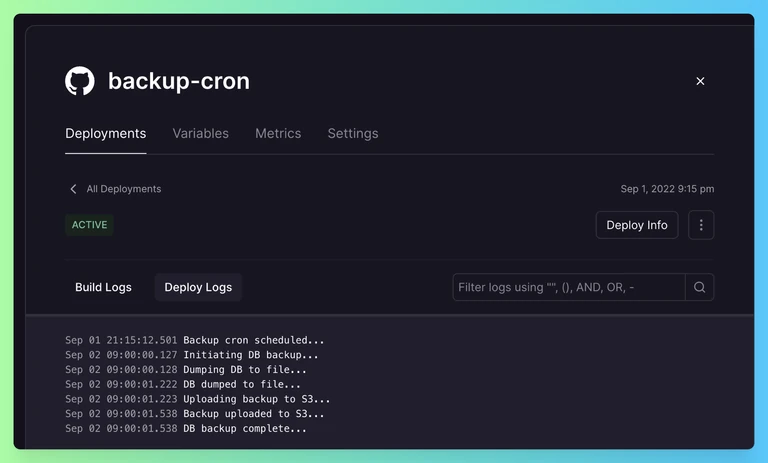Viewport: 768px width, 463px height.
Task: Open the Settings tab
Action: tap(353, 133)
